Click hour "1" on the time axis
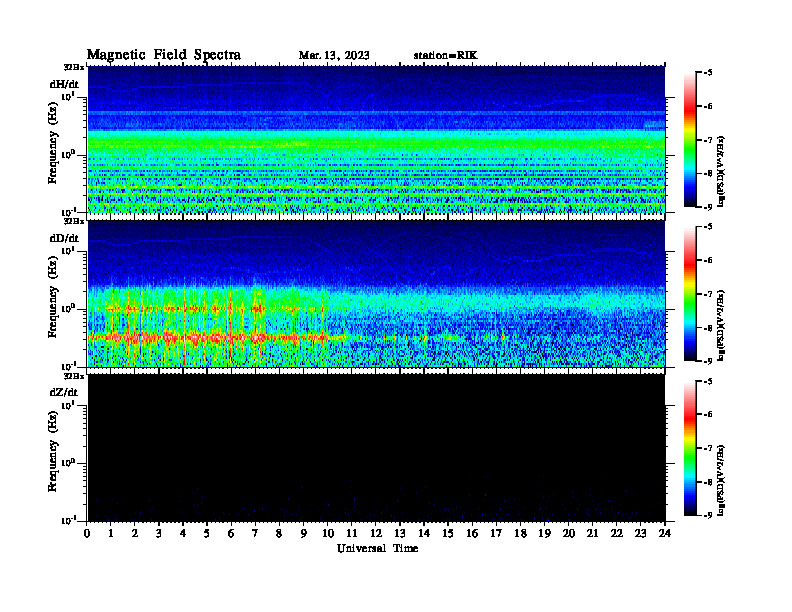Screen dimensions: 792x612 click(111, 533)
